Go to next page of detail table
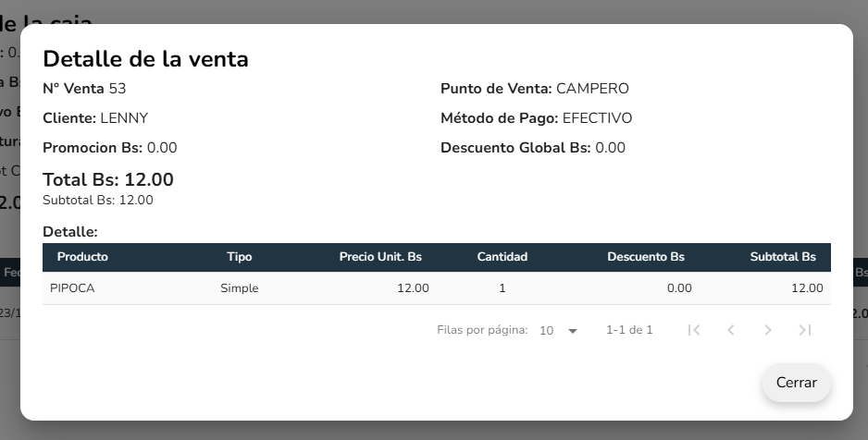Viewport: 868px width, 440px height. click(768, 330)
